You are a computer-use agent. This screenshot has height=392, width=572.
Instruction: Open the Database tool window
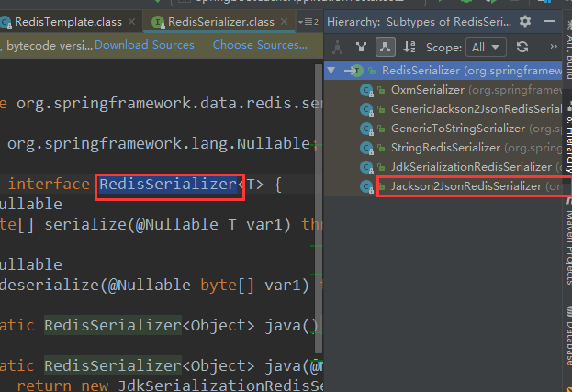coord(568,337)
